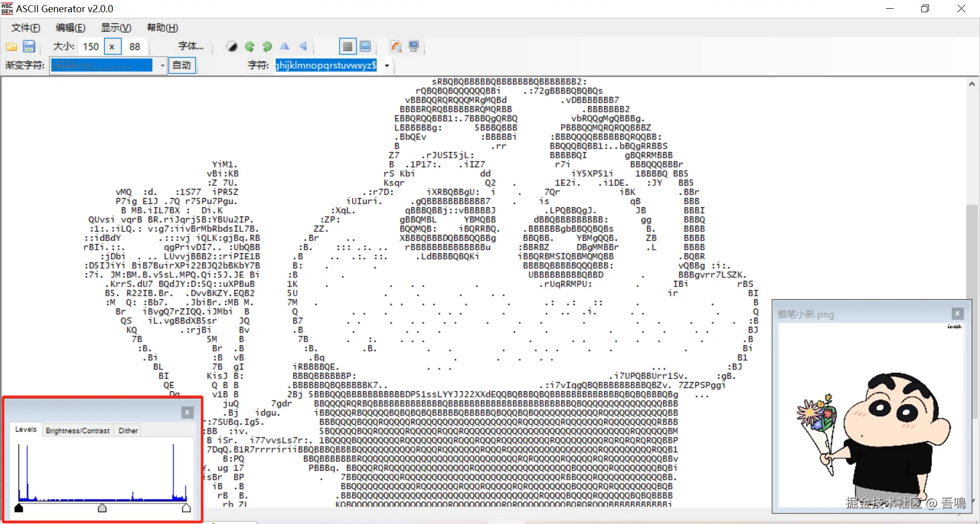This screenshot has height=524, width=980.
Task: Switch to the Dither tab
Action: click(128, 431)
